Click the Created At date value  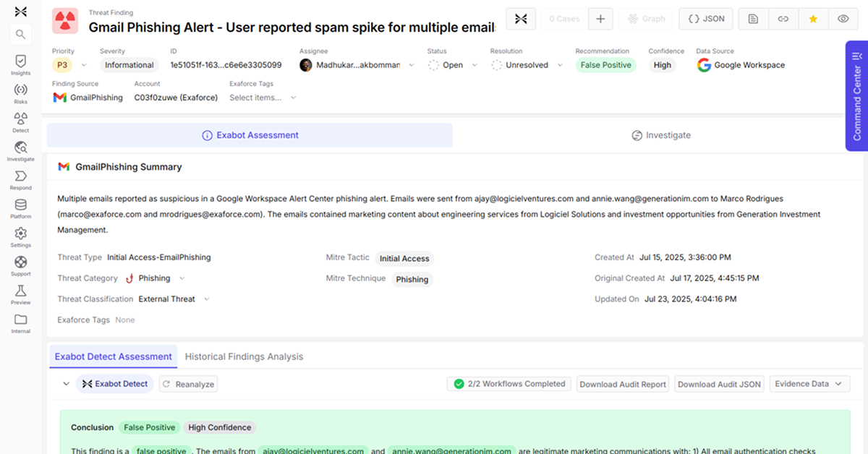click(685, 257)
